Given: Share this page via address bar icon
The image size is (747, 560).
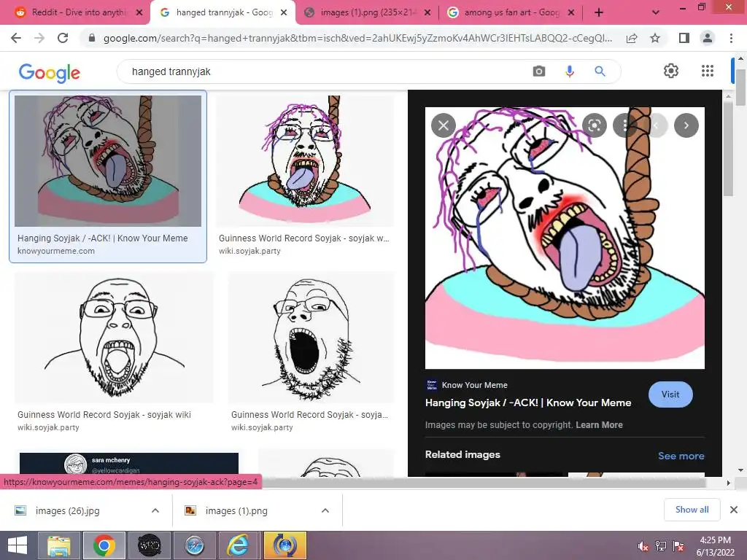Looking at the screenshot, I should click(x=632, y=38).
